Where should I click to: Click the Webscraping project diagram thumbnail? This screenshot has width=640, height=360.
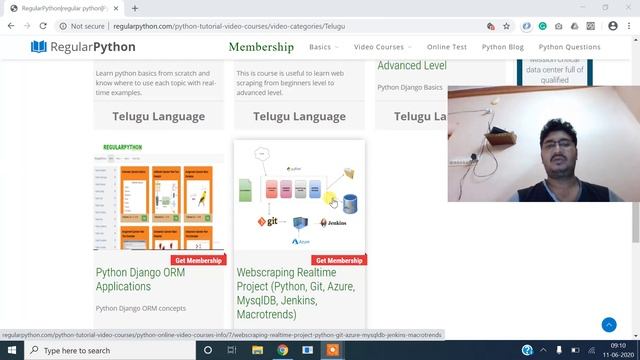299,196
